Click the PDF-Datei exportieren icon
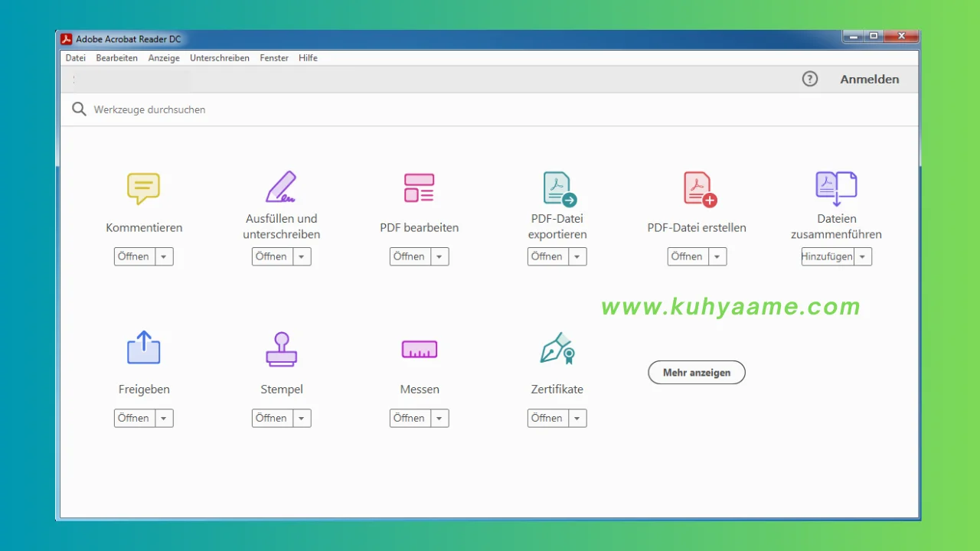The image size is (980, 551). click(x=559, y=189)
